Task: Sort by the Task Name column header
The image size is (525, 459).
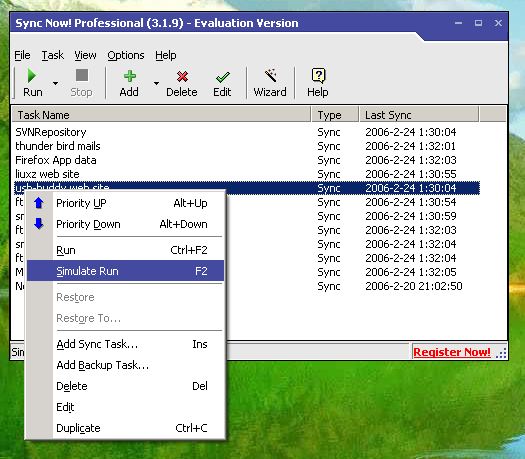Action: (x=161, y=115)
